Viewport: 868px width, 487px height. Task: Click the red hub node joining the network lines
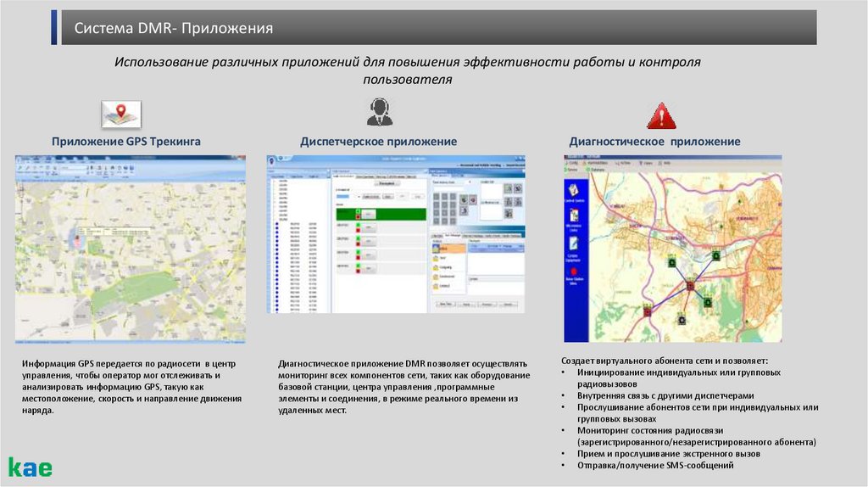690,285
